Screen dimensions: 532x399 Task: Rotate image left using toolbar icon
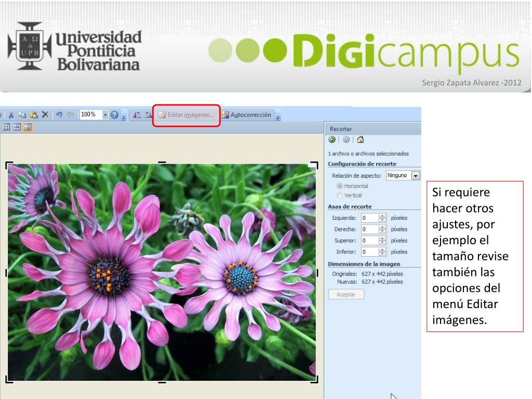click(x=137, y=115)
